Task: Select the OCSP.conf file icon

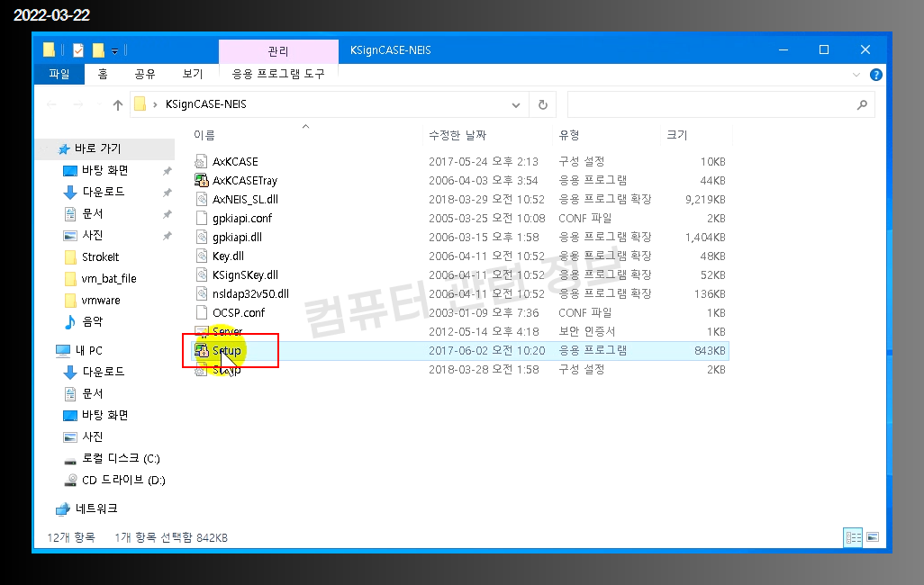Action: point(202,312)
